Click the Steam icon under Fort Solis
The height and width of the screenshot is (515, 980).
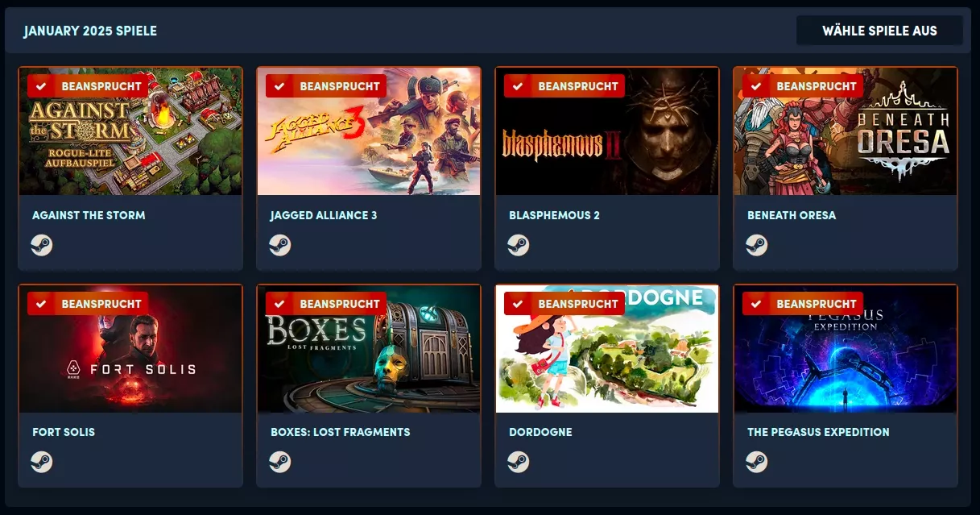(42, 462)
